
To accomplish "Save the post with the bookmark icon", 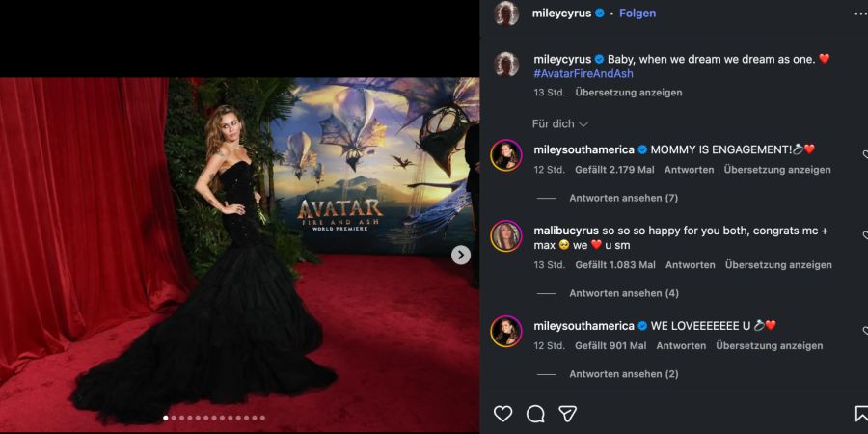I will (x=862, y=414).
